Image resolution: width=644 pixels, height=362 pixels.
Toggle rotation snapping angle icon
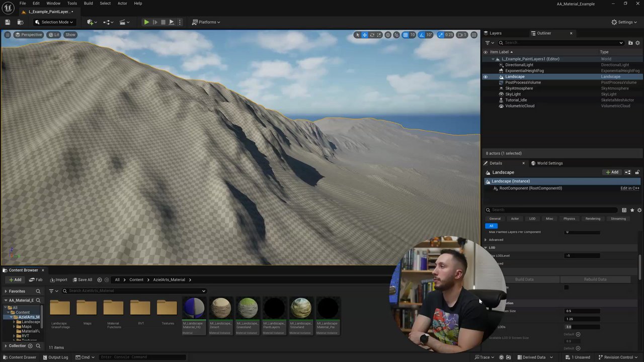(x=422, y=35)
